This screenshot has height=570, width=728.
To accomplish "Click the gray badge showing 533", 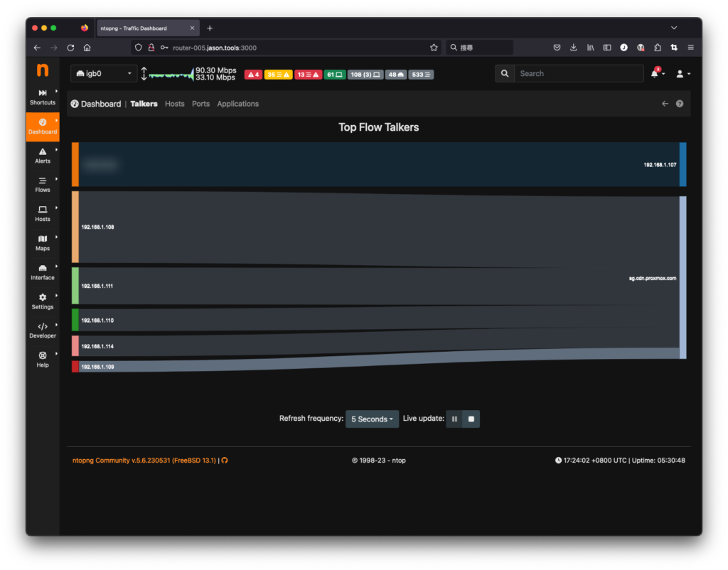I will pos(421,74).
